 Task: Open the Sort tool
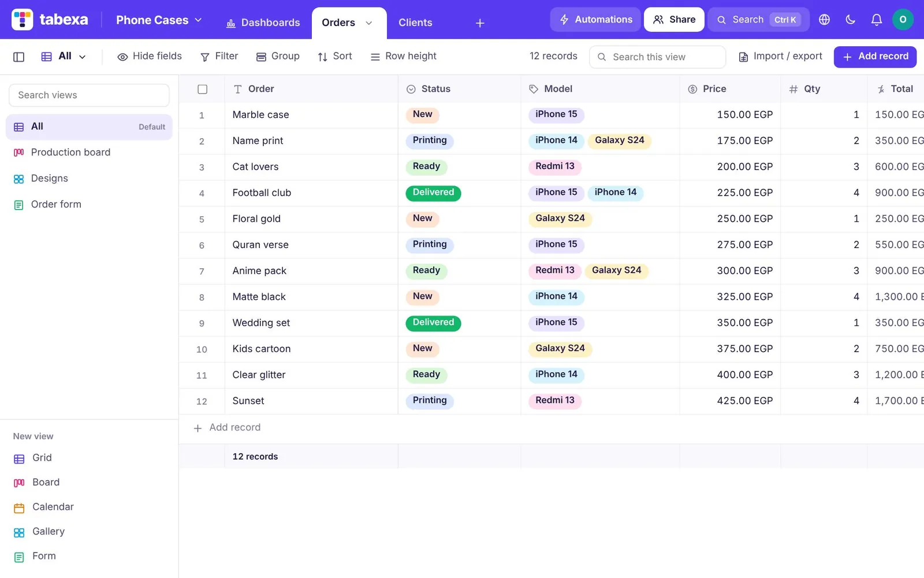tap(334, 56)
